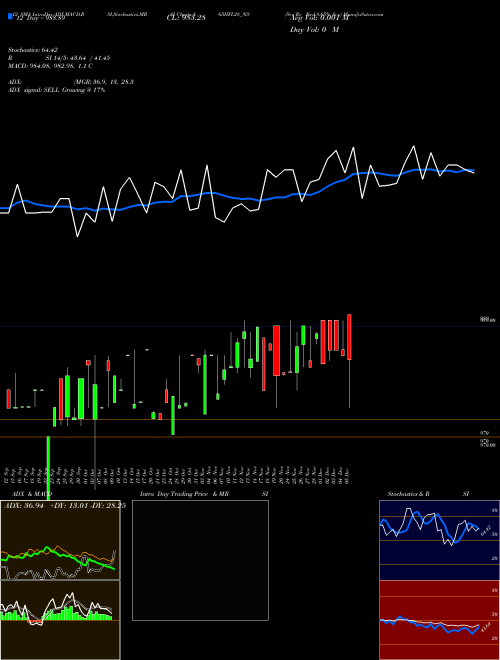Click the 'ADX & MACD' panel title

(x=32, y=494)
